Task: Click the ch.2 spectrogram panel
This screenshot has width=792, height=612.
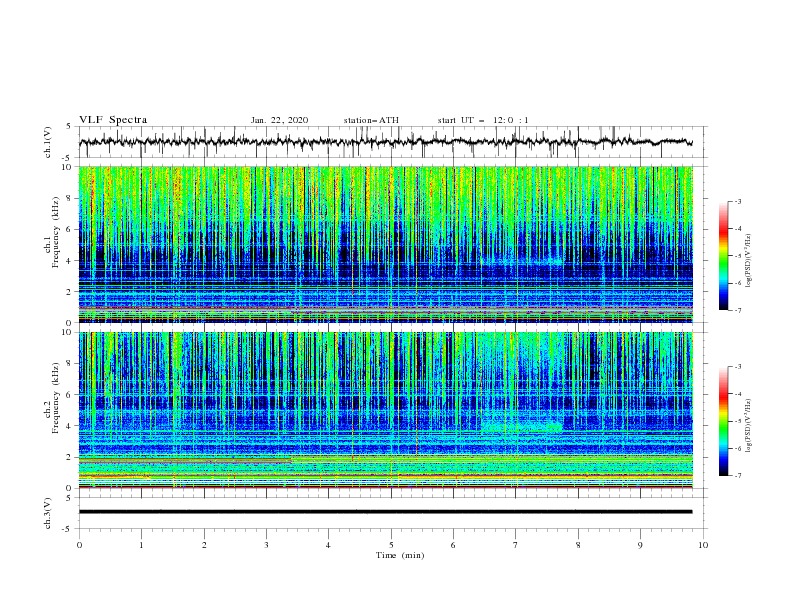Action: coord(385,410)
